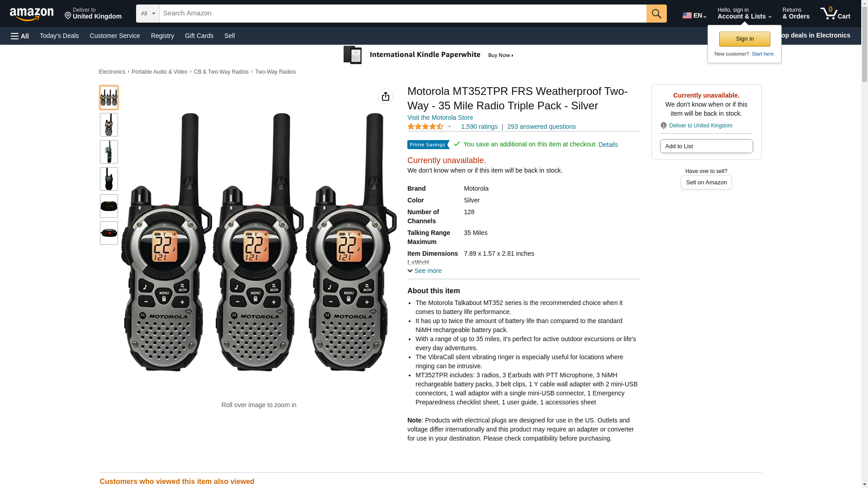Click the Deliver to United Kingdom location
This screenshot has height=488, width=868.
(x=93, y=14)
